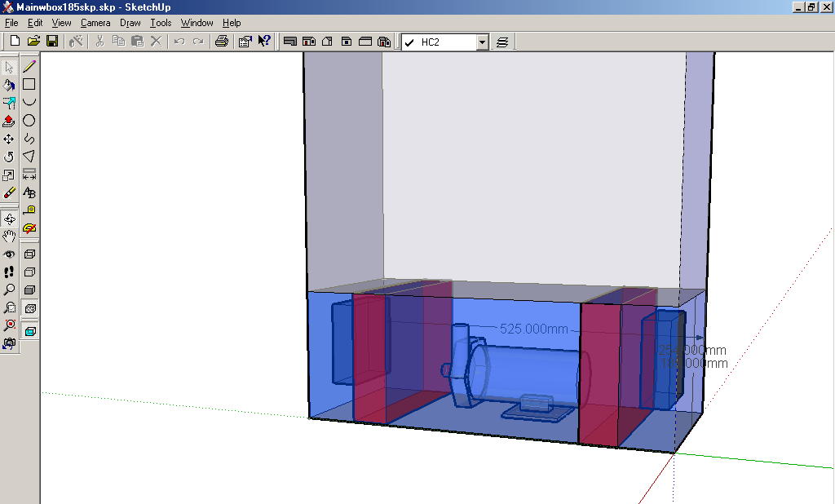Open a file from the folder icon

[x=33, y=41]
